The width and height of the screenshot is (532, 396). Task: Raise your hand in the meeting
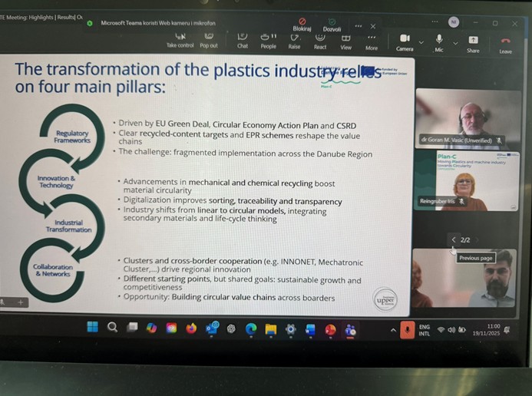(x=294, y=39)
